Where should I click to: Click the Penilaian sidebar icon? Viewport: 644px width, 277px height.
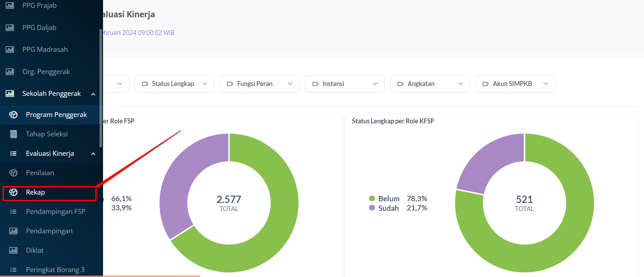[13, 173]
